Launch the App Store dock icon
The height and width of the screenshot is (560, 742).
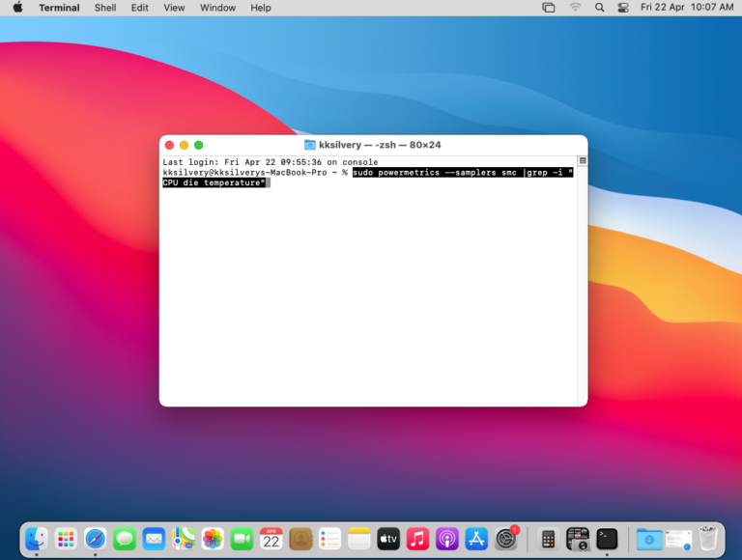476,539
